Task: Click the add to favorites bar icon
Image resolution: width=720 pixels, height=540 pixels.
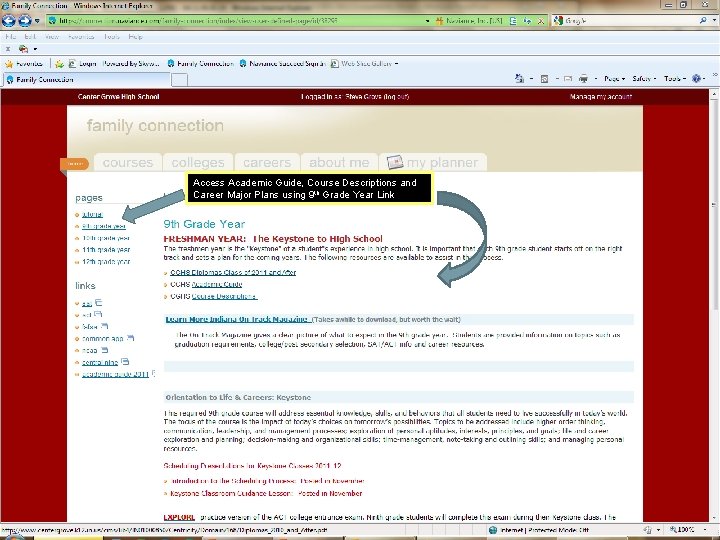Action: (x=59, y=64)
